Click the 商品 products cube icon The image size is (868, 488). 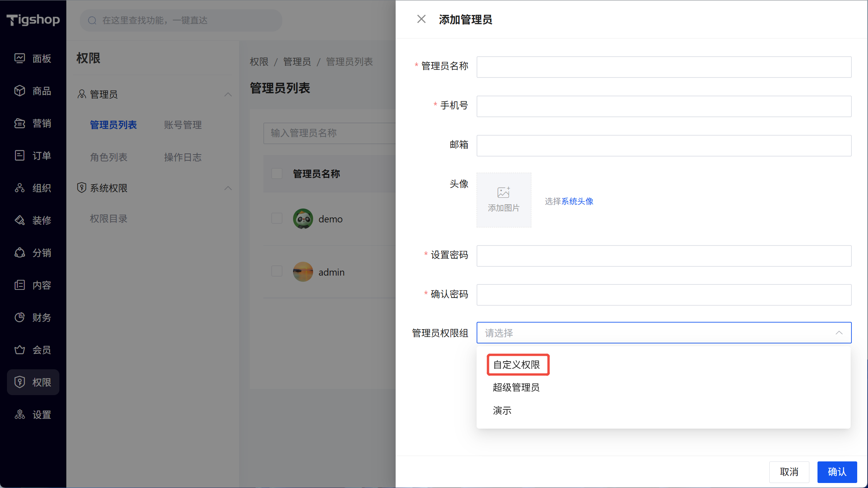point(20,91)
